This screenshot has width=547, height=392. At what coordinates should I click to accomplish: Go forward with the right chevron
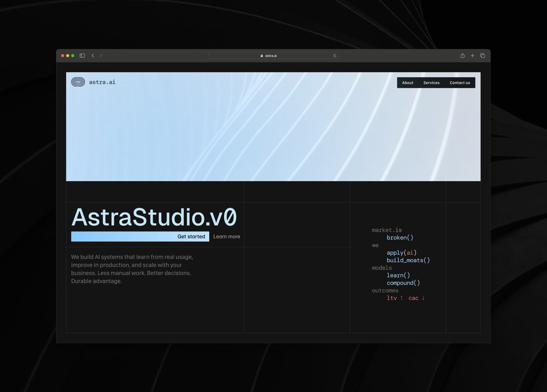pos(101,56)
